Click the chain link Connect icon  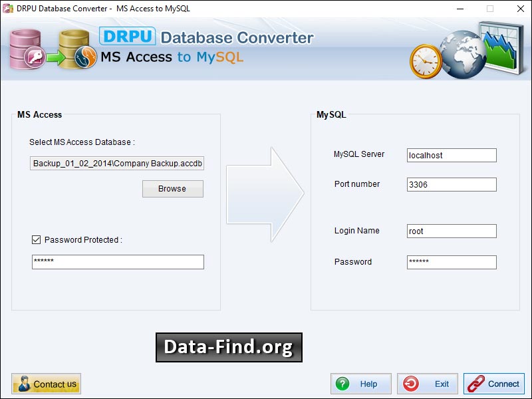point(477,384)
